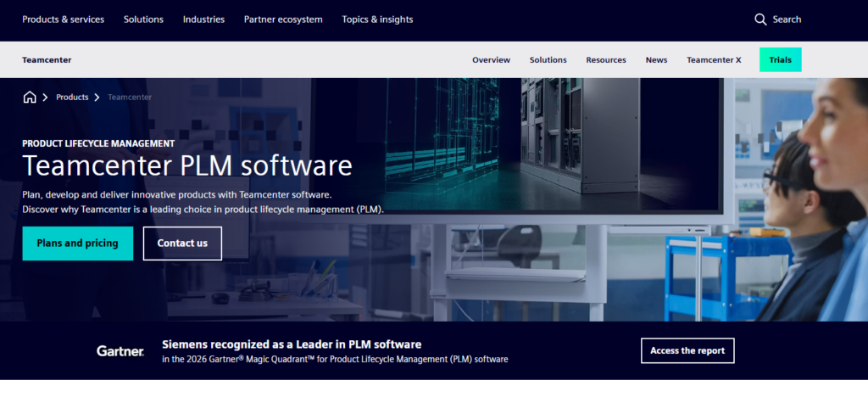The width and height of the screenshot is (868, 414).
Task: Go to home via breadcrumb house icon
Action: click(x=30, y=97)
